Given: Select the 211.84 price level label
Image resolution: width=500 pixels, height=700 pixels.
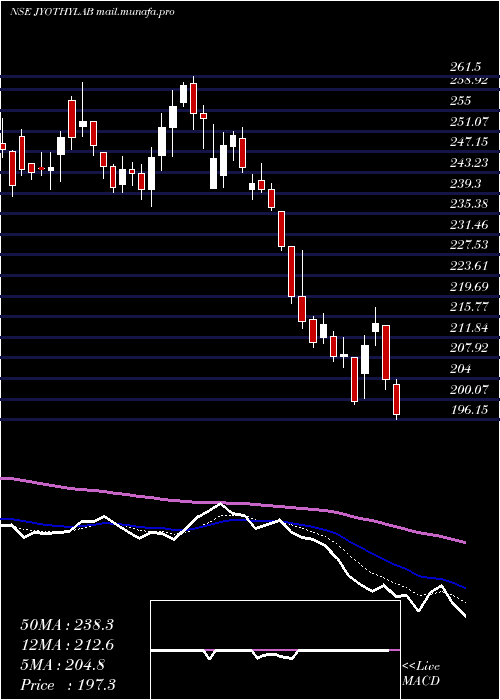Looking at the screenshot, I should click(469, 328).
